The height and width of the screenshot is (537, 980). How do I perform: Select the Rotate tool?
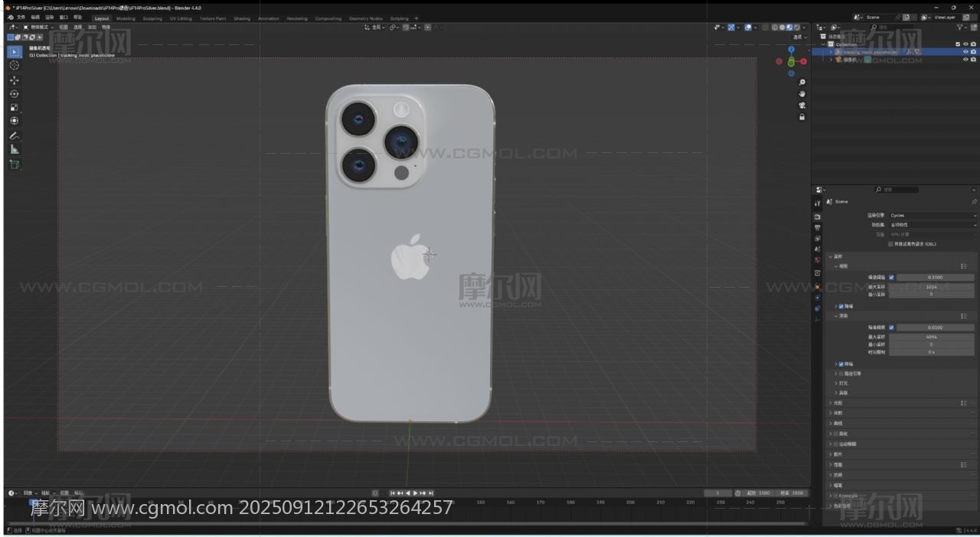tap(14, 94)
